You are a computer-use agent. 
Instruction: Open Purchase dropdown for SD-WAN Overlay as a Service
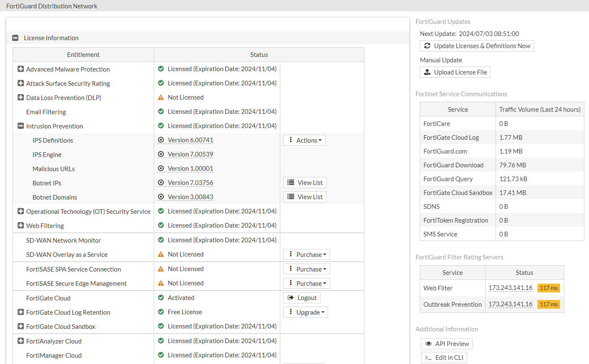(x=307, y=254)
